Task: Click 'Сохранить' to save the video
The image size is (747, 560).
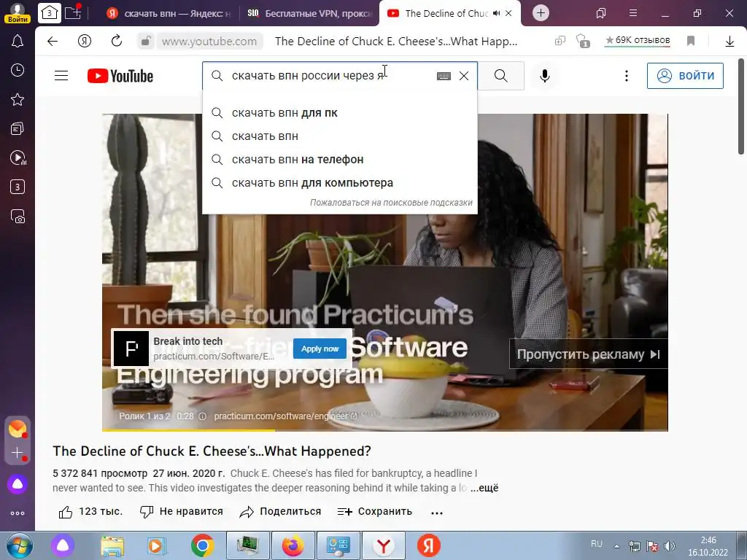Action: [374, 512]
